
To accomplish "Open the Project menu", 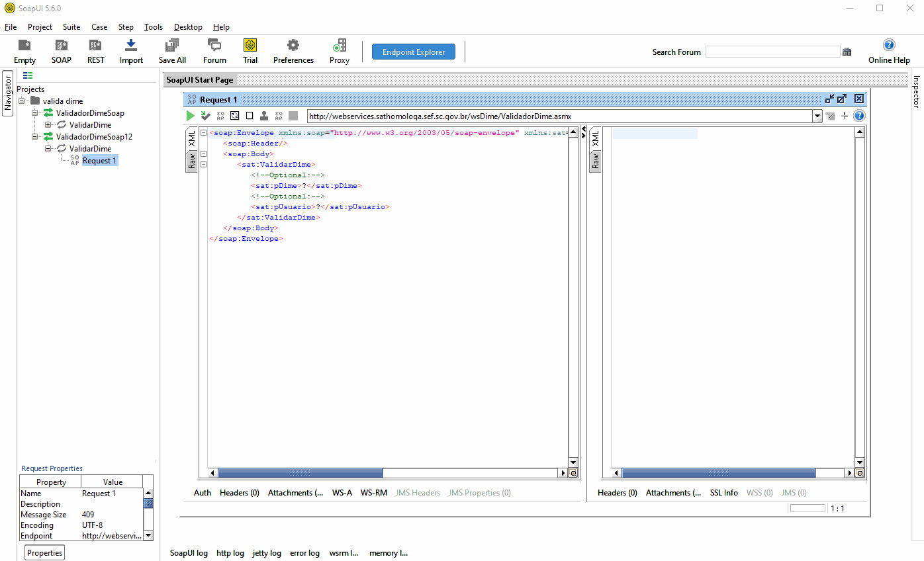I will (x=40, y=27).
